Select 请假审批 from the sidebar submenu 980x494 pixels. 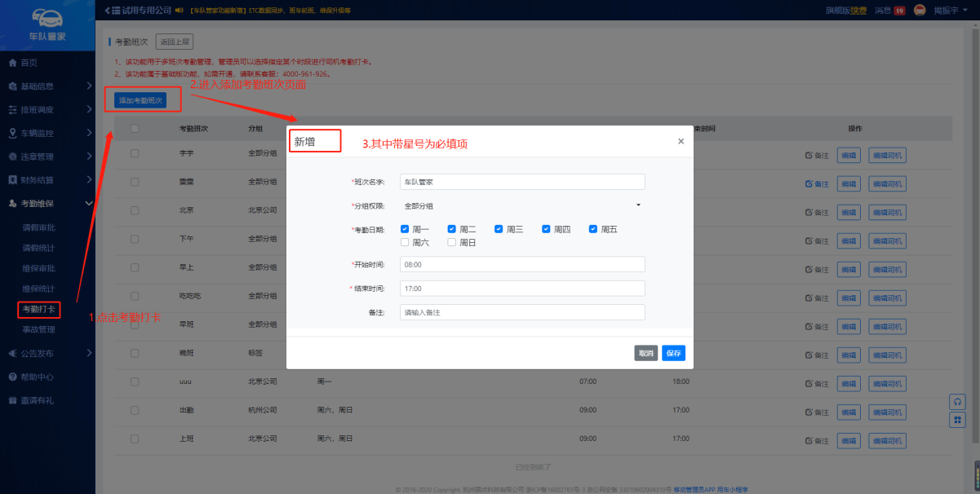(x=39, y=227)
